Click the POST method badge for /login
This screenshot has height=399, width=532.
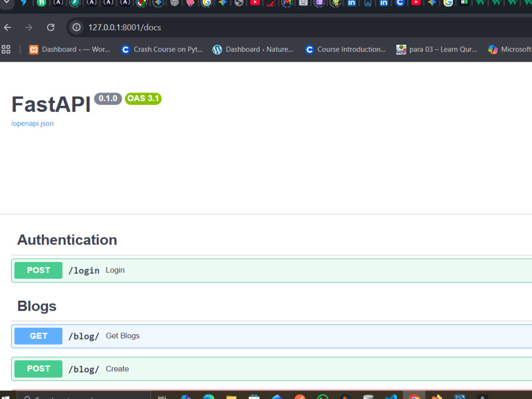coord(38,270)
